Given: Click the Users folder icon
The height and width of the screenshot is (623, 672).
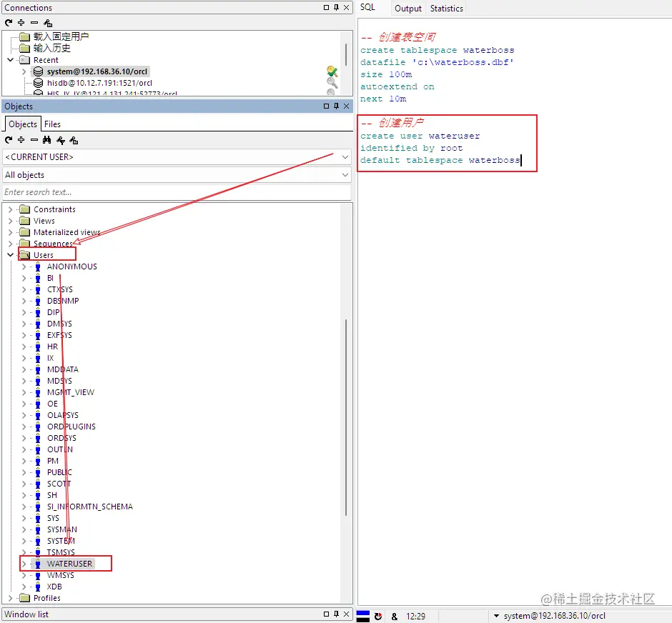Looking at the screenshot, I should coord(25,255).
